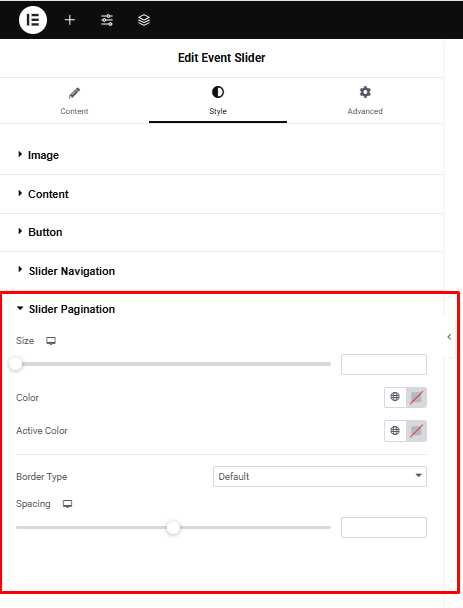Viewport: 463px width, 608px height.
Task: Open the Border Type dropdown
Action: pyautogui.click(x=320, y=476)
